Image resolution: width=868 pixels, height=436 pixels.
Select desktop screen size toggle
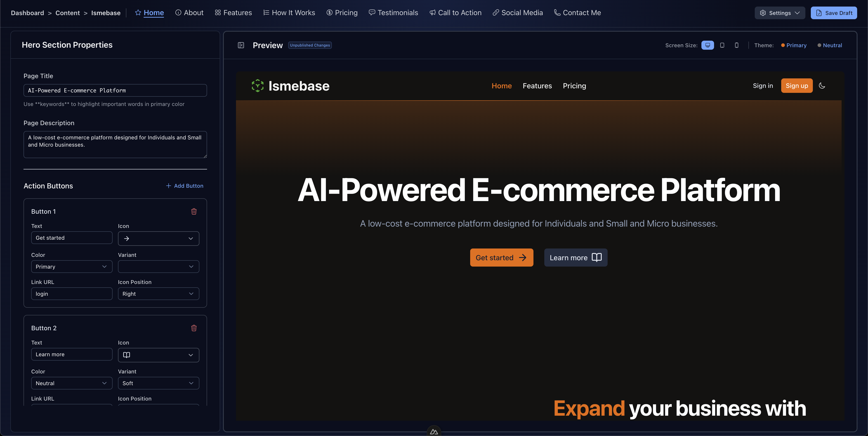pos(708,45)
